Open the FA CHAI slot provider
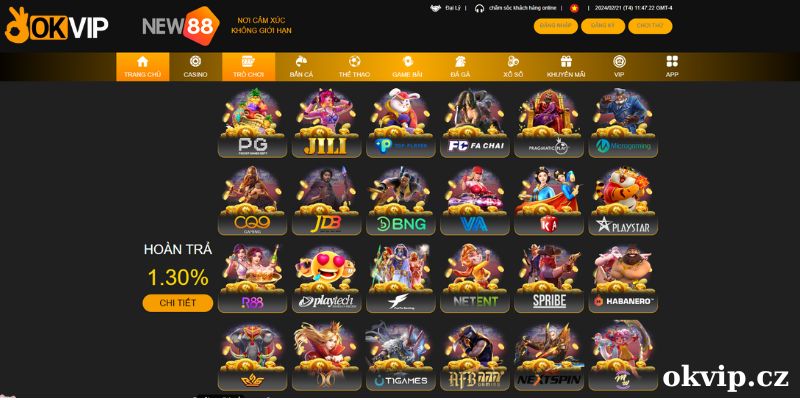Viewport: 800px width, 400px height. tap(474, 123)
